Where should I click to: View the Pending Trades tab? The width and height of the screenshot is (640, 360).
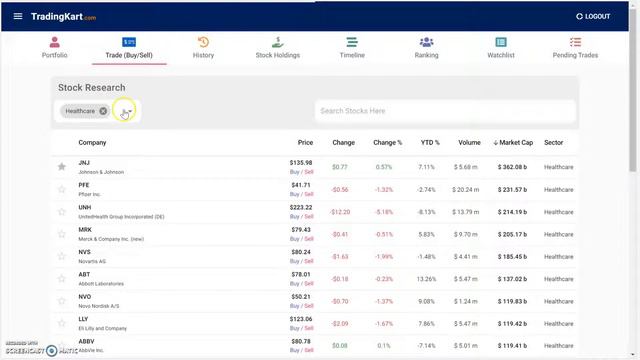click(x=575, y=48)
